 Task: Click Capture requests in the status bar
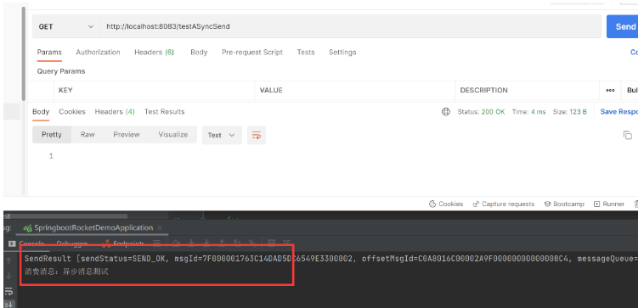(504, 204)
